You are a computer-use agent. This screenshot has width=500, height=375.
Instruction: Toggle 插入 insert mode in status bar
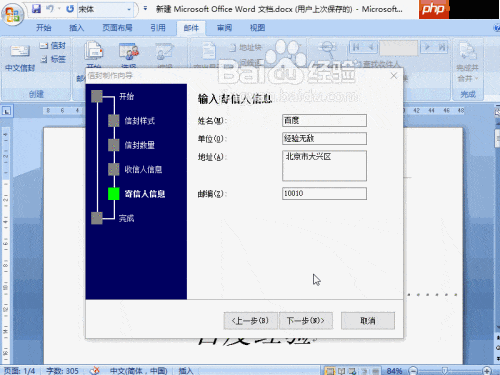coord(186,371)
